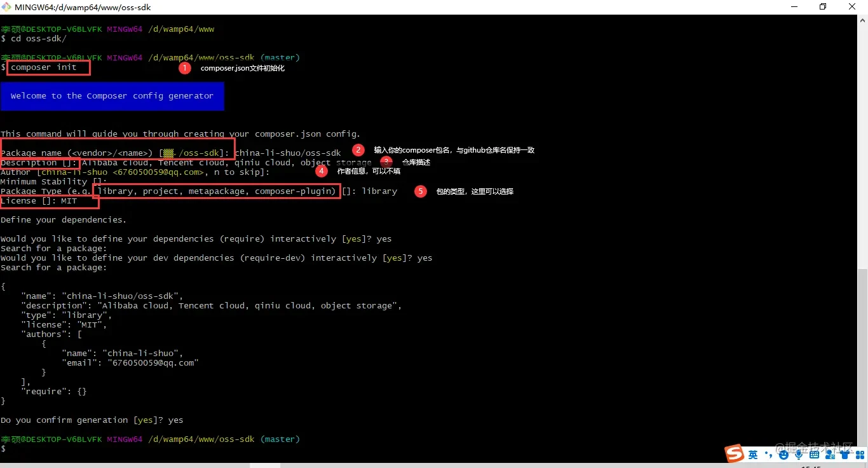Toggle the 英 Chinese/English input mode
The width and height of the screenshot is (868, 468).
753,454
